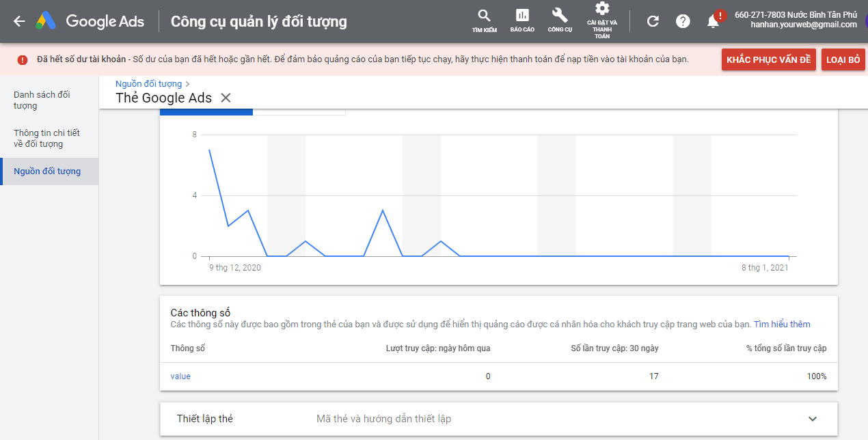Open the account info for hanhan.yourweb@gmail.com

795,20
